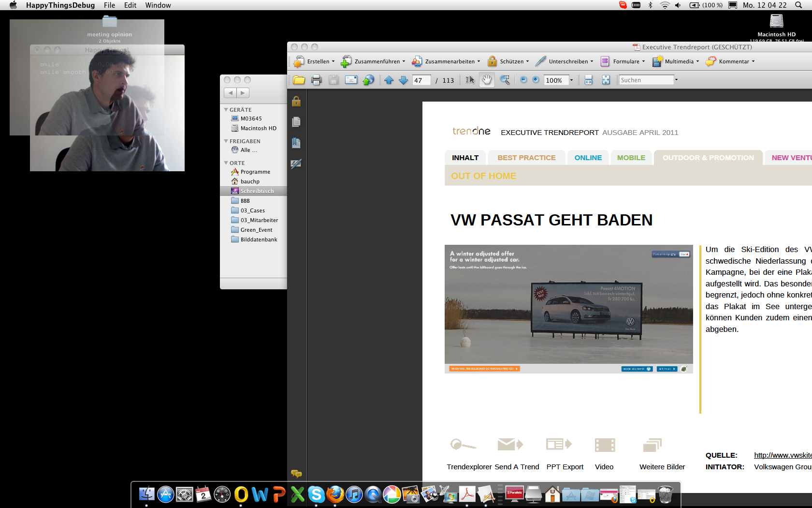Open the Edit menu
Image resolution: width=812 pixels, height=508 pixels.
click(130, 5)
